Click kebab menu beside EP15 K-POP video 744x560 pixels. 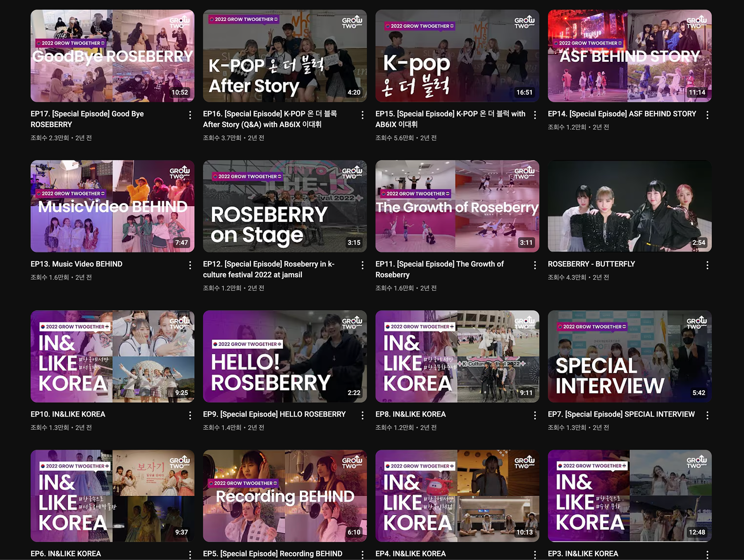[x=535, y=115]
